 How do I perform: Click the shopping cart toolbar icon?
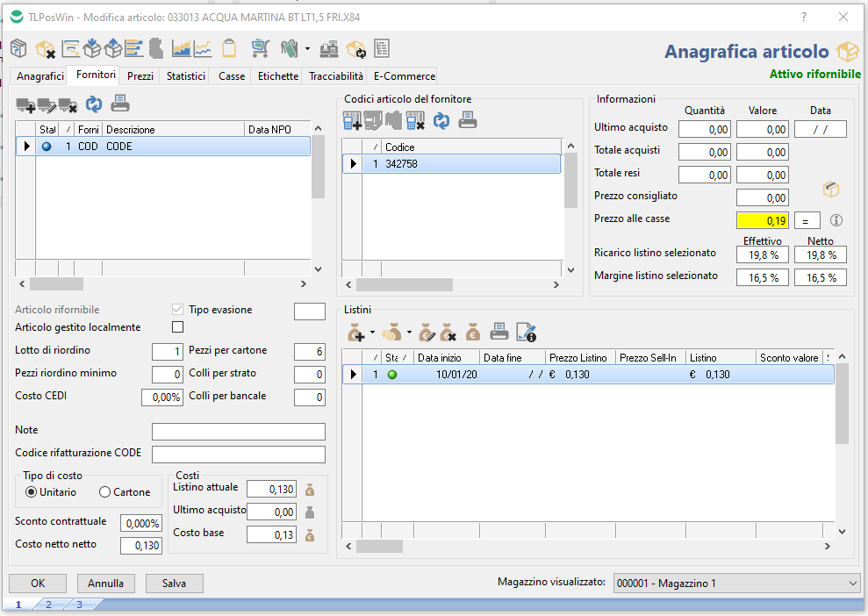pyautogui.click(x=260, y=48)
